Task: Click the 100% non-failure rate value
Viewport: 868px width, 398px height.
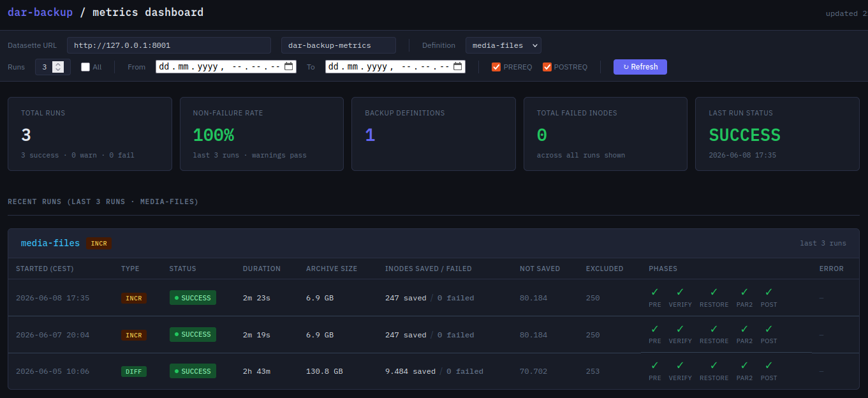Action: [214, 135]
